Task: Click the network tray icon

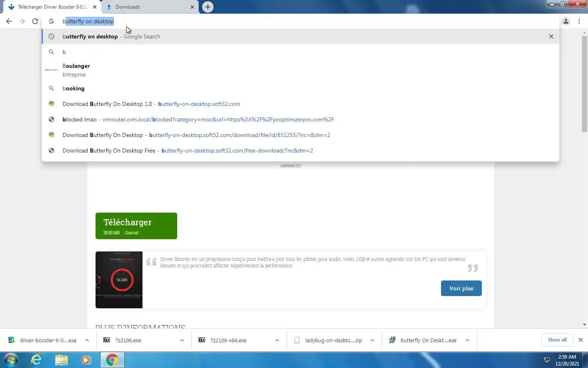Action: point(547,360)
